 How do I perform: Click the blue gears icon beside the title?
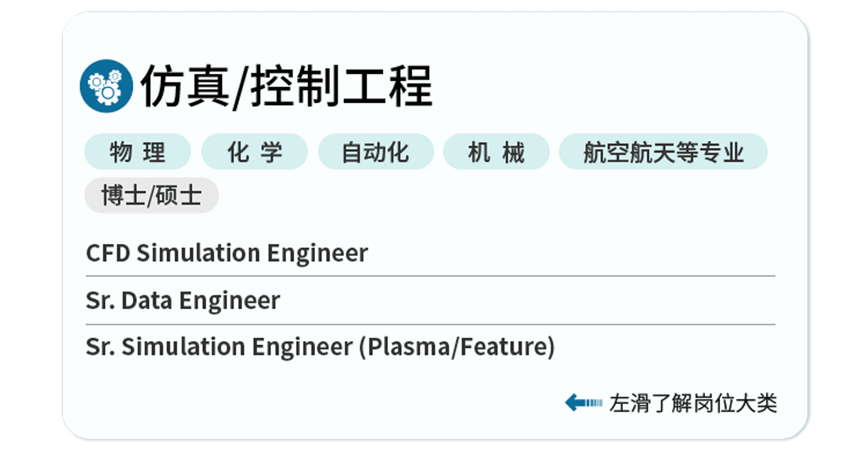[x=107, y=86]
